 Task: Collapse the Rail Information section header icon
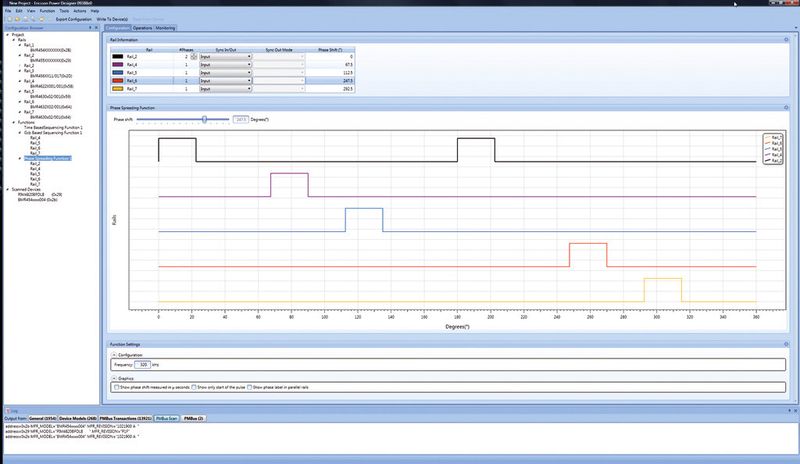click(x=786, y=39)
